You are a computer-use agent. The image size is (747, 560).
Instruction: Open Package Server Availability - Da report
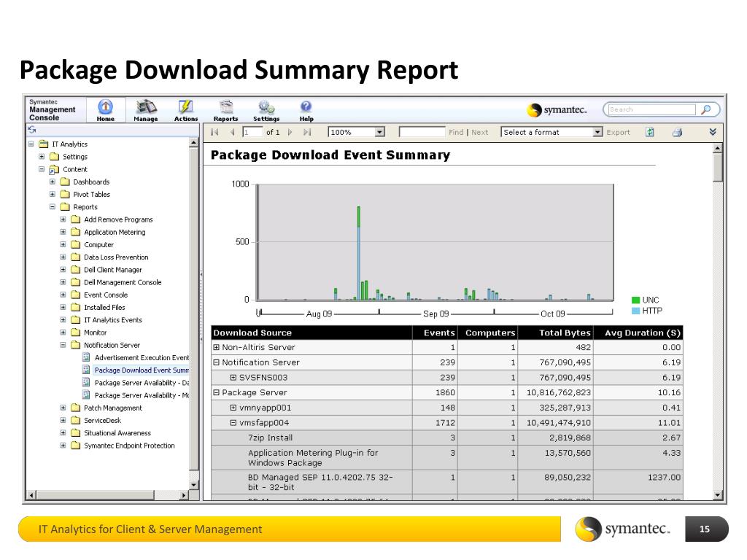[142, 383]
